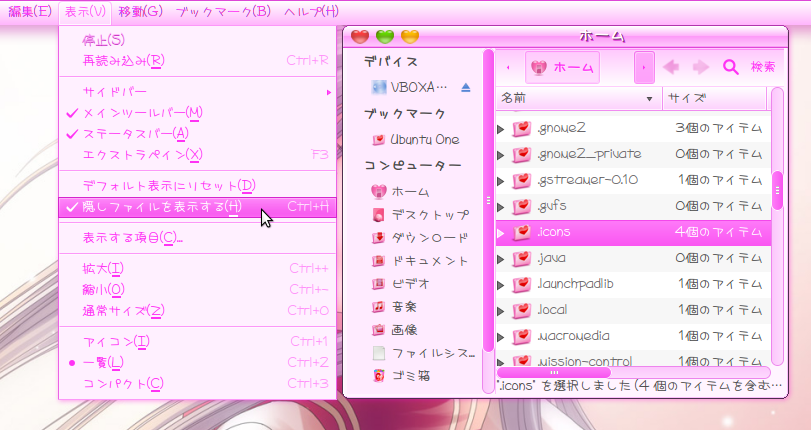Image resolution: width=811 pixels, height=430 pixels.
Task: Toggle ステータスバー menu option
Action: coord(198,134)
